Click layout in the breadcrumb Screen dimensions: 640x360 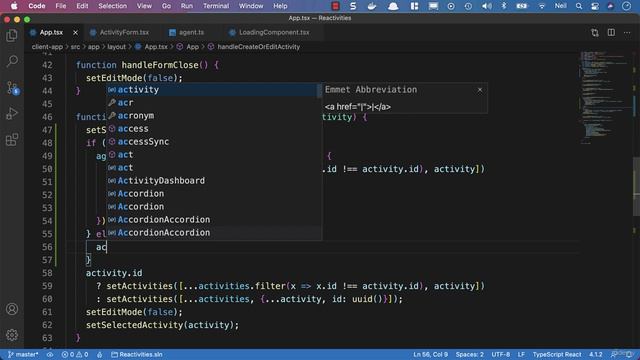(x=116, y=47)
